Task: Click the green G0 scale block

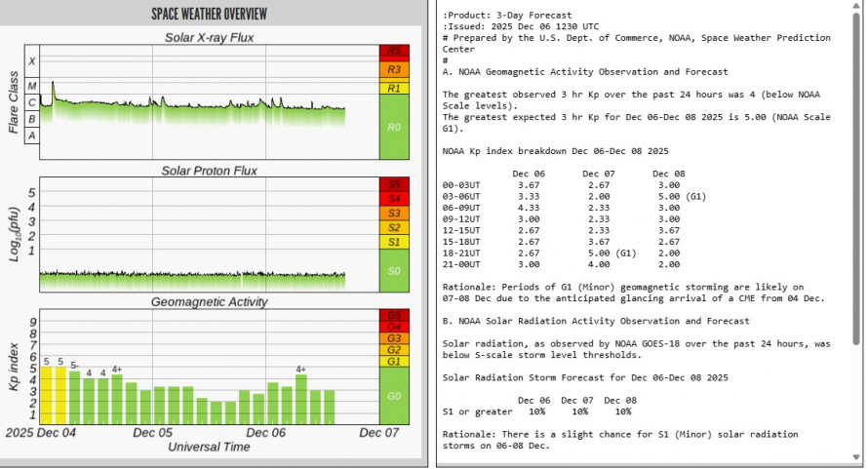Action: click(x=394, y=396)
